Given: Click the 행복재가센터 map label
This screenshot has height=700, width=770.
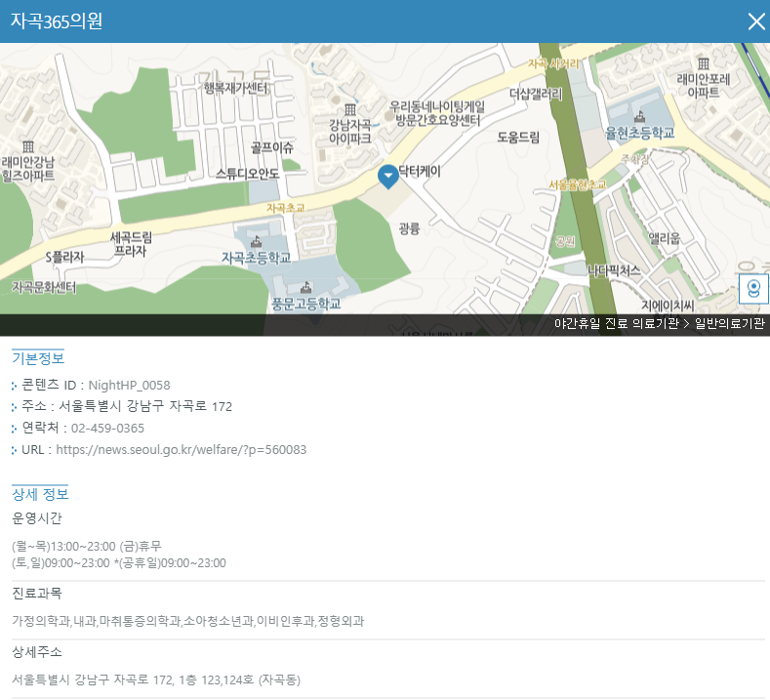Looking at the screenshot, I should tap(236, 89).
